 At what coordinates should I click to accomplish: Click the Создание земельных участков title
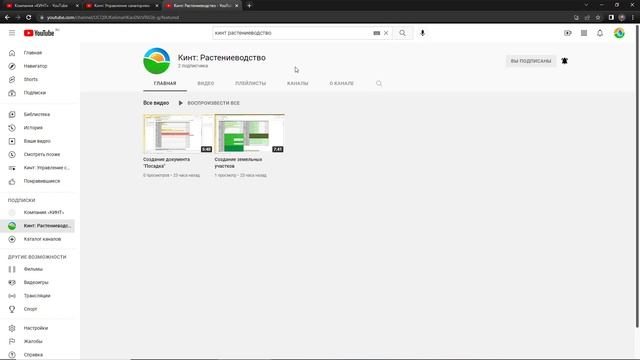point(238,163)
